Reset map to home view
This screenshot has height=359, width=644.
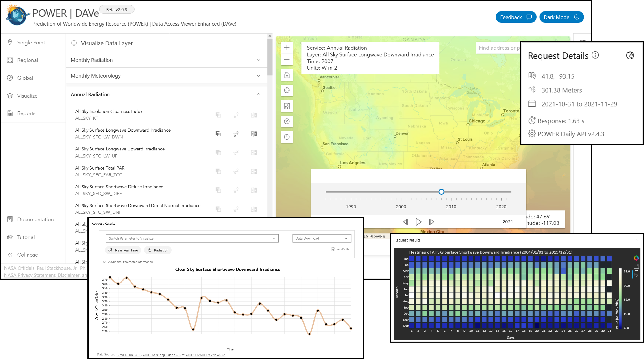coord(287,75)
